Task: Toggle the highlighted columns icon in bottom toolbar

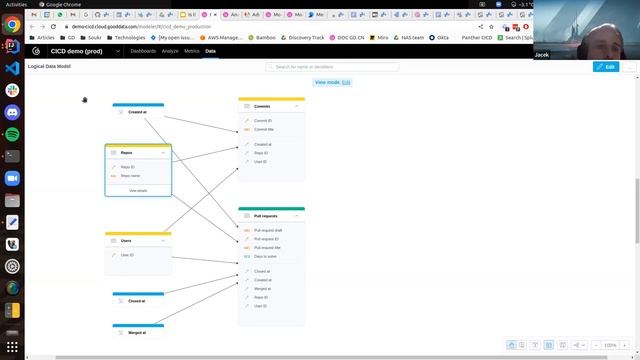Action: 549,345
